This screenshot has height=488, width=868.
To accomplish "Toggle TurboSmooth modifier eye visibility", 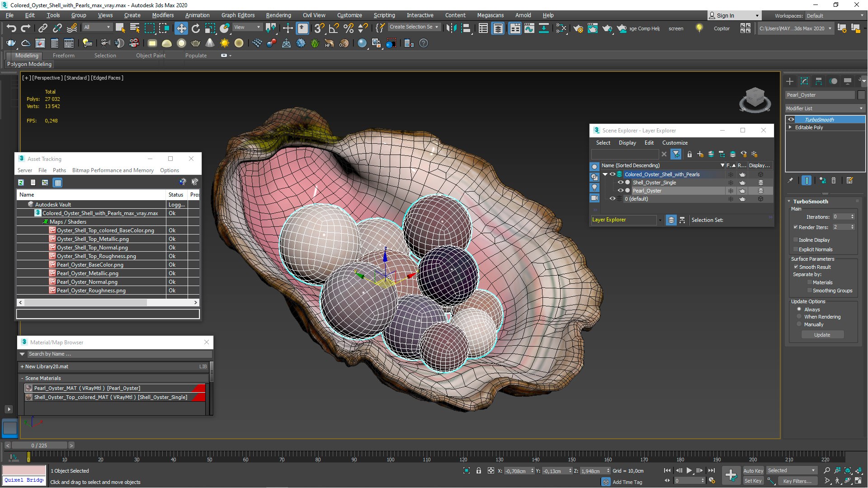I will [x=791, y=120].
